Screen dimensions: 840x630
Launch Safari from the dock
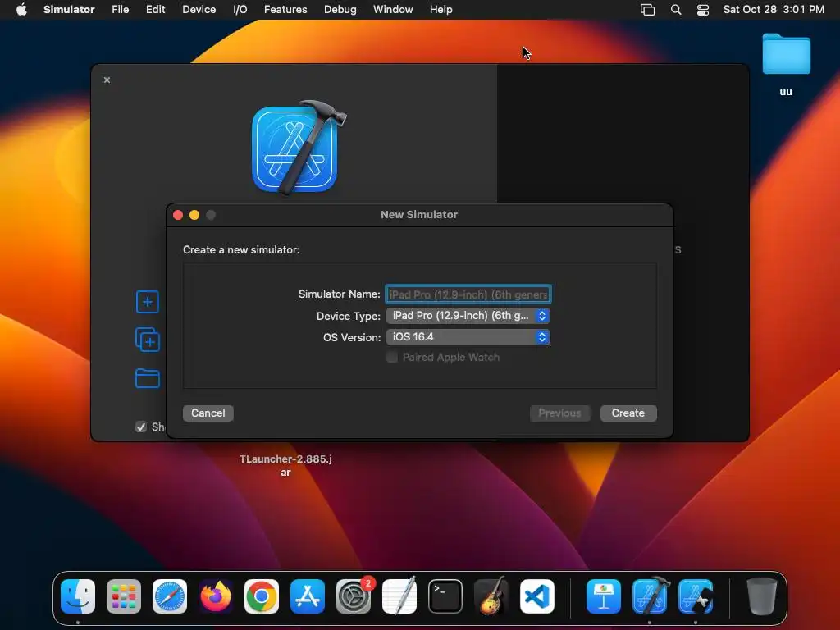170,596
